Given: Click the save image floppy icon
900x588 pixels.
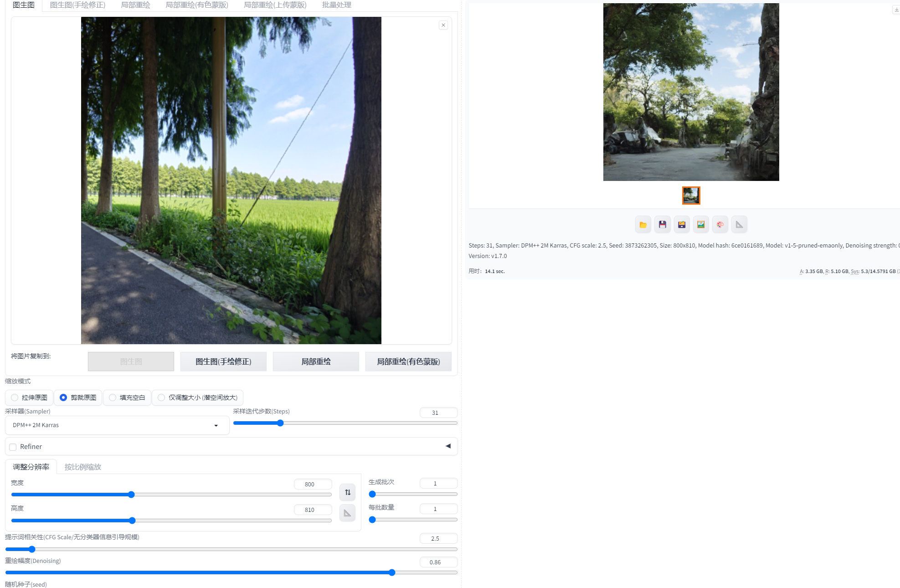Looking at the screenshot, I should [x=663, y=225].
